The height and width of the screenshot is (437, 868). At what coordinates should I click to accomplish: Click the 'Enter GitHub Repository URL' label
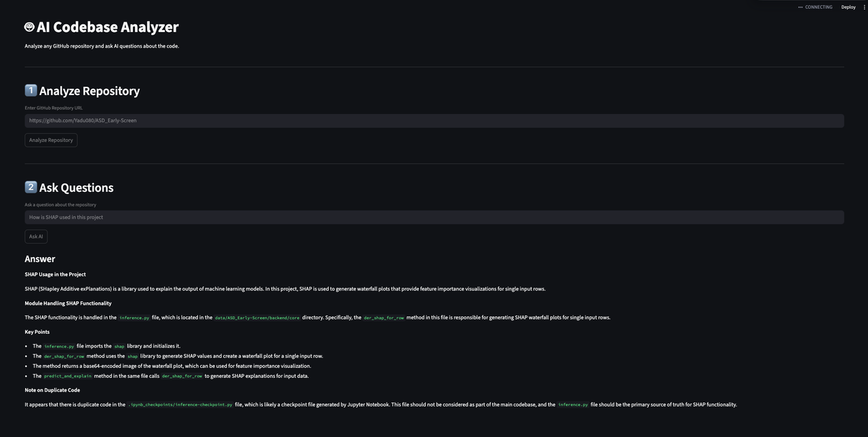tap(54, 108)
